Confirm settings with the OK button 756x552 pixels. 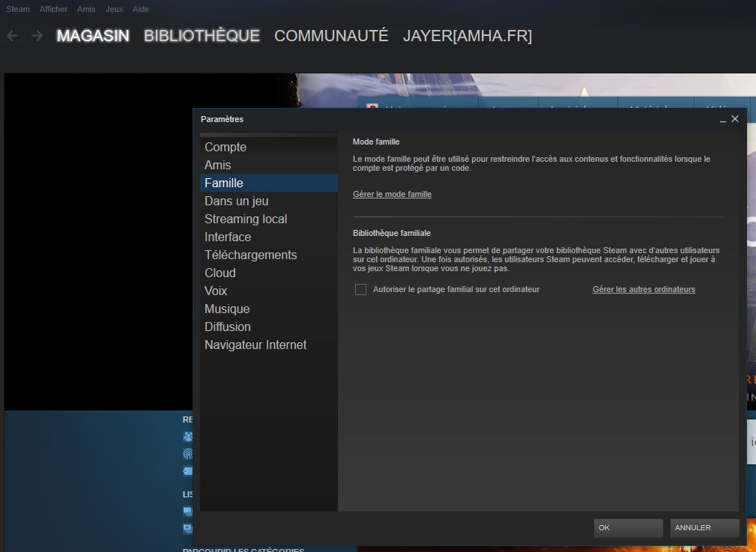(628, 528)
